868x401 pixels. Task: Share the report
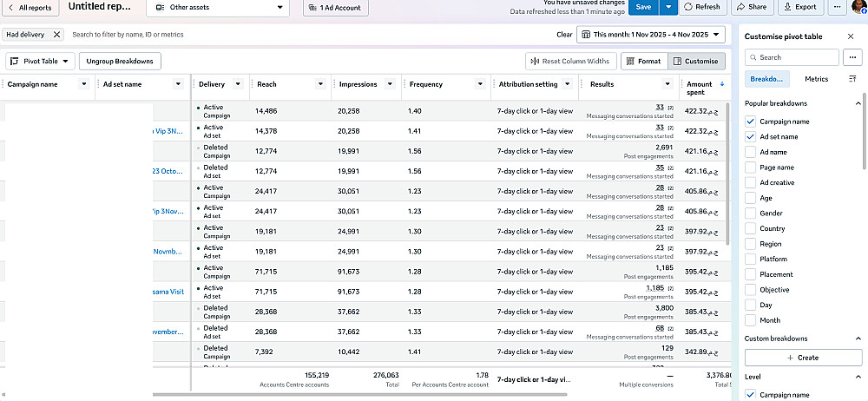pos(752,7)
